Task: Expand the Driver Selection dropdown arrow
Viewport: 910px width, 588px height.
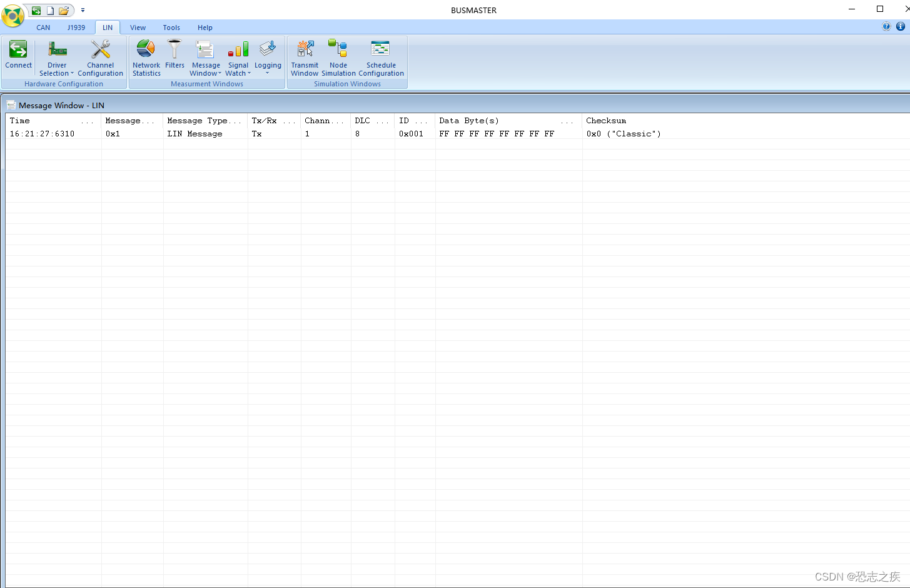Action: [x=72, y=74]
